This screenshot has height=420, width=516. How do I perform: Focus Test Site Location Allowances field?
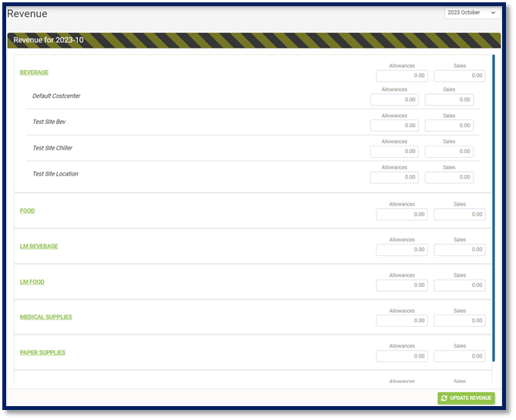[x=395, y=177]
